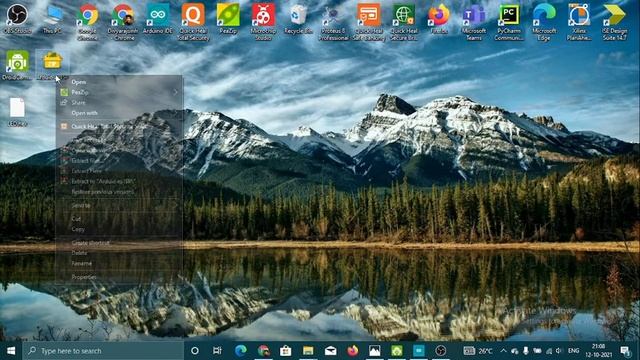Choose Share in the context menu

[x=119, y=102]
